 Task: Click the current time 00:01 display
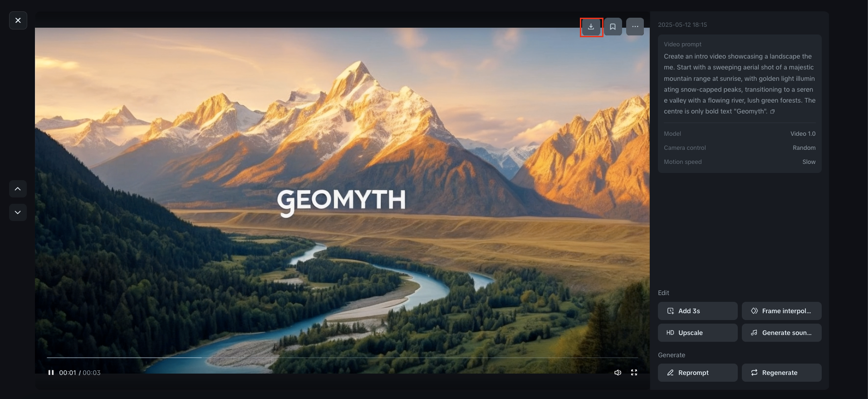tap(67, 373)
